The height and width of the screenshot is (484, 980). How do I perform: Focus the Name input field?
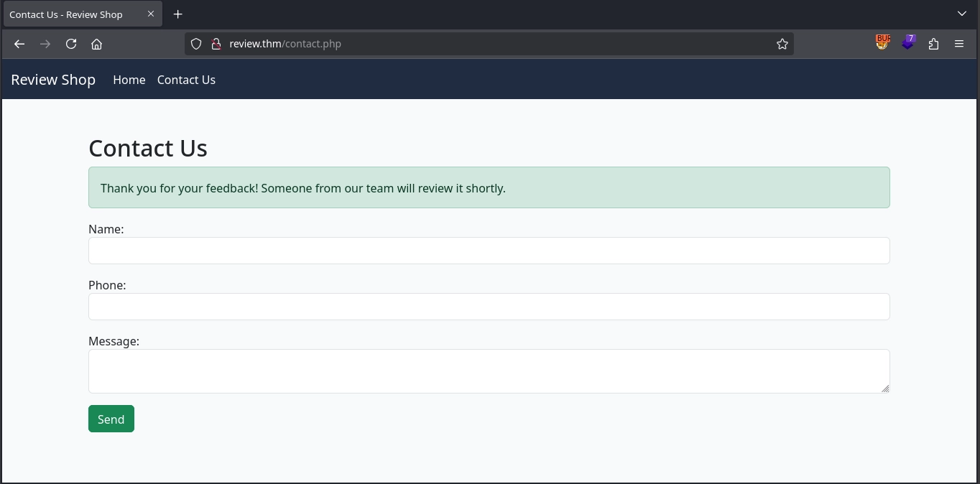489,251
